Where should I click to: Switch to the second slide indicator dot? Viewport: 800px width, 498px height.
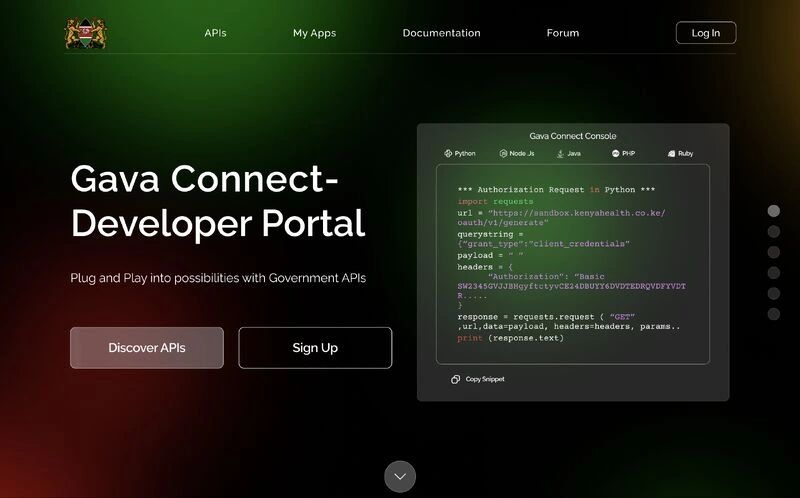pos(773,231)
